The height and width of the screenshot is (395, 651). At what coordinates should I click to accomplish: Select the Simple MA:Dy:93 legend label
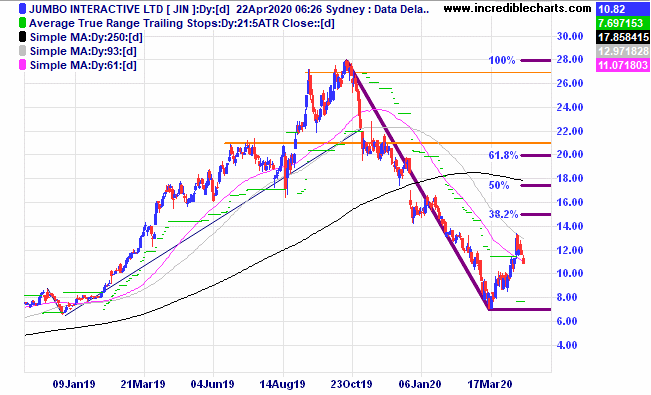click(x=83, y=51)
